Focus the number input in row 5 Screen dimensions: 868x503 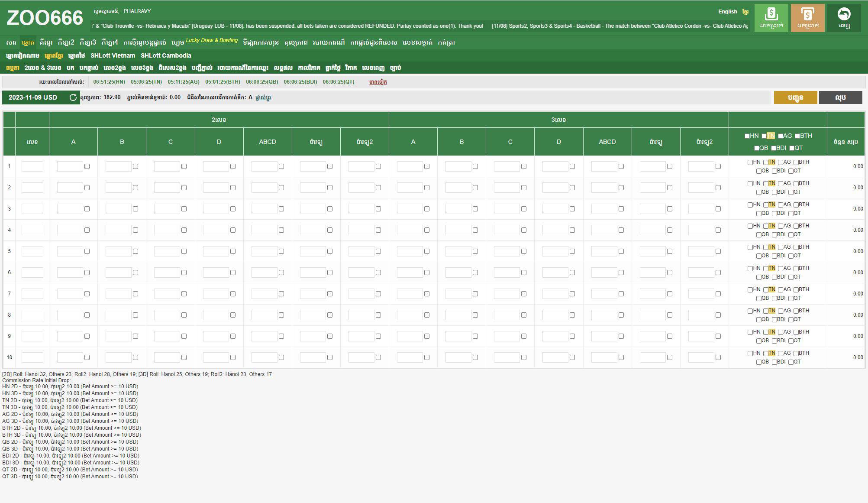pos(32,251)
